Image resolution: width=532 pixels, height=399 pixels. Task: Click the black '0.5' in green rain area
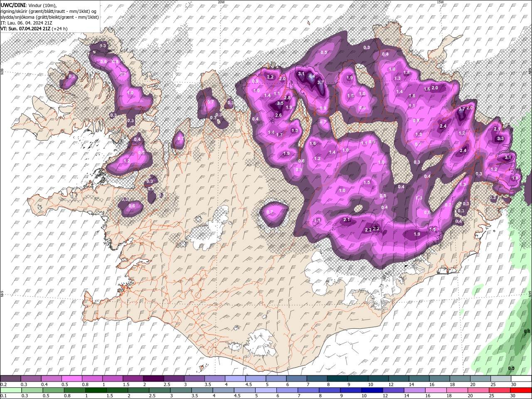coord(511,368)
